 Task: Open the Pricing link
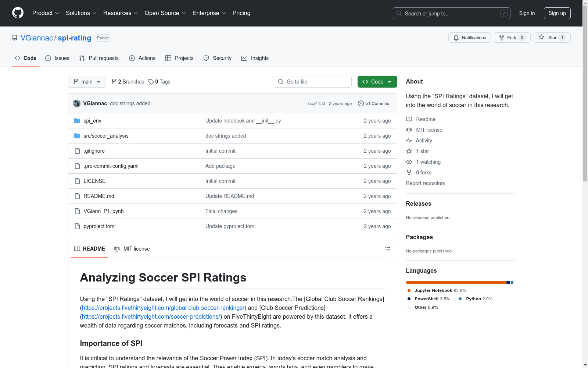241,13
